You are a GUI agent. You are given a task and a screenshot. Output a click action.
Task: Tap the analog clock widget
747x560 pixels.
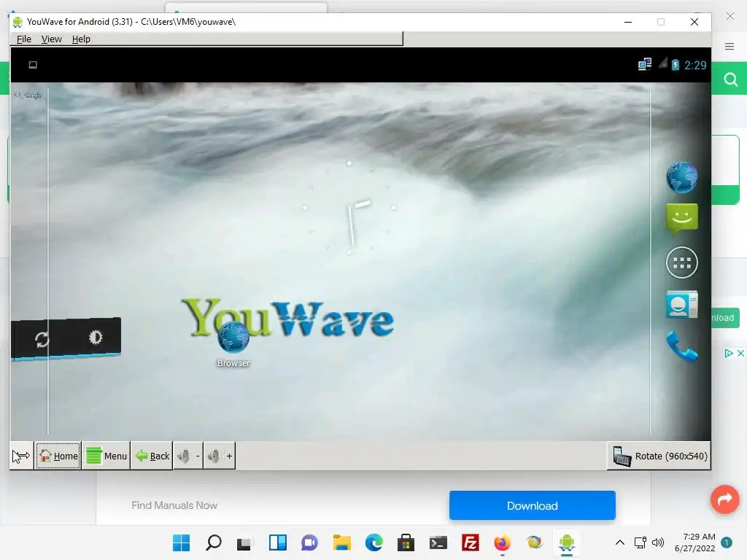pyautogui.click(x=349, y=208)
